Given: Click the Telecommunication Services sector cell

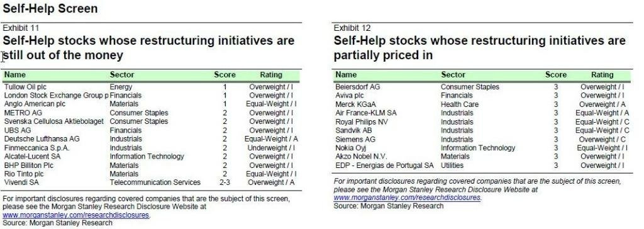Looking at the screenshot, I should coord(155,182).
